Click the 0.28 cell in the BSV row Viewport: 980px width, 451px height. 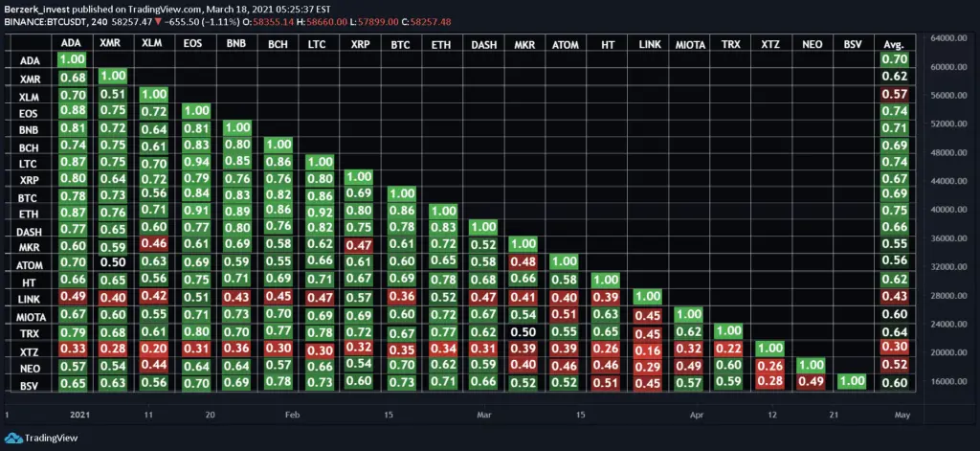(770, 381)
